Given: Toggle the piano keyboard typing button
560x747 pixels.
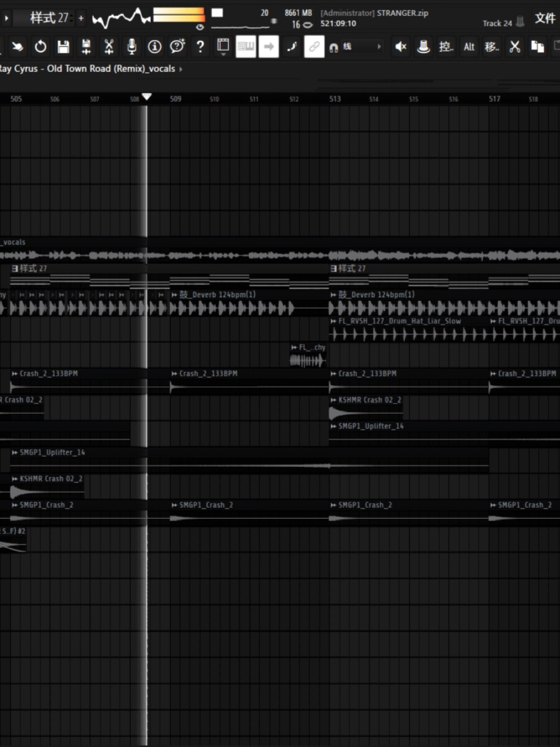Looking at the screenshot, I should [x=246, y=46].
